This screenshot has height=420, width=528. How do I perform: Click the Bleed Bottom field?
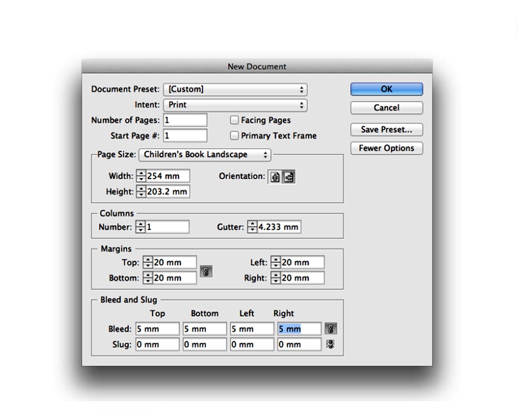[x=205, y=329]
